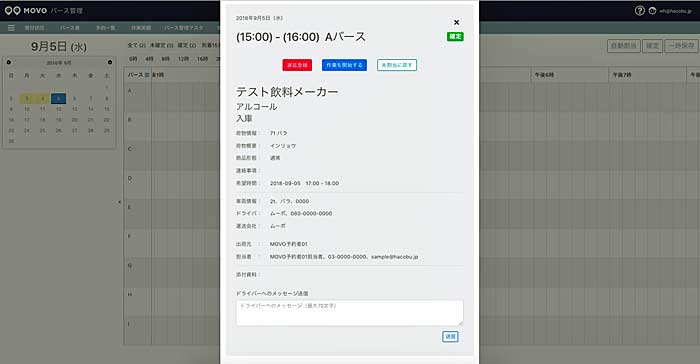Click the white outlined return button
The height and width of the screenshot is (364, 700).
(x=397, y=65)
